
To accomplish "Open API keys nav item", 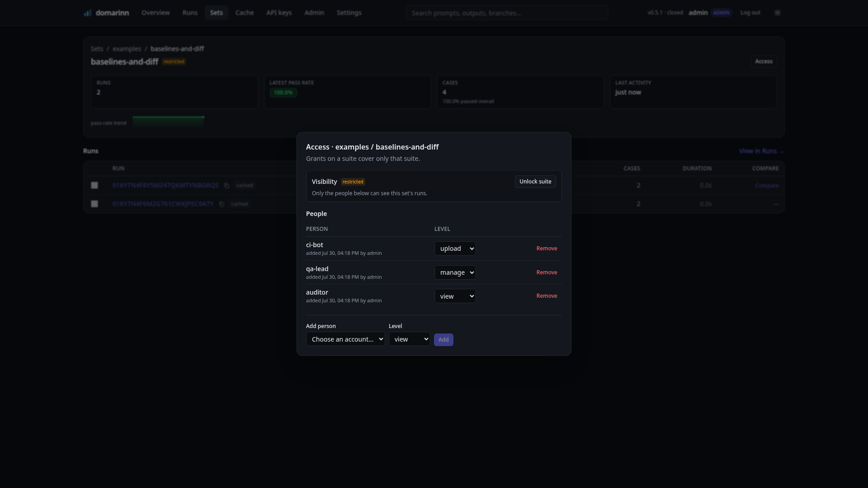I will point(279,13).
